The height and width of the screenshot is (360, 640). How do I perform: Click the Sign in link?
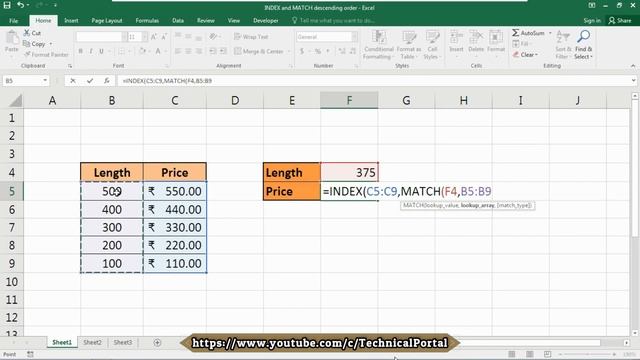tap(592, 20)
